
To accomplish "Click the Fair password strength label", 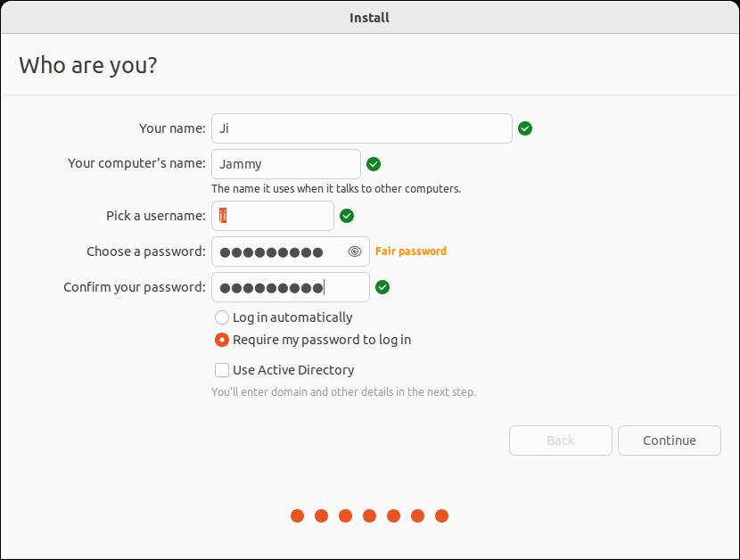I will click(x=409, y=251).
